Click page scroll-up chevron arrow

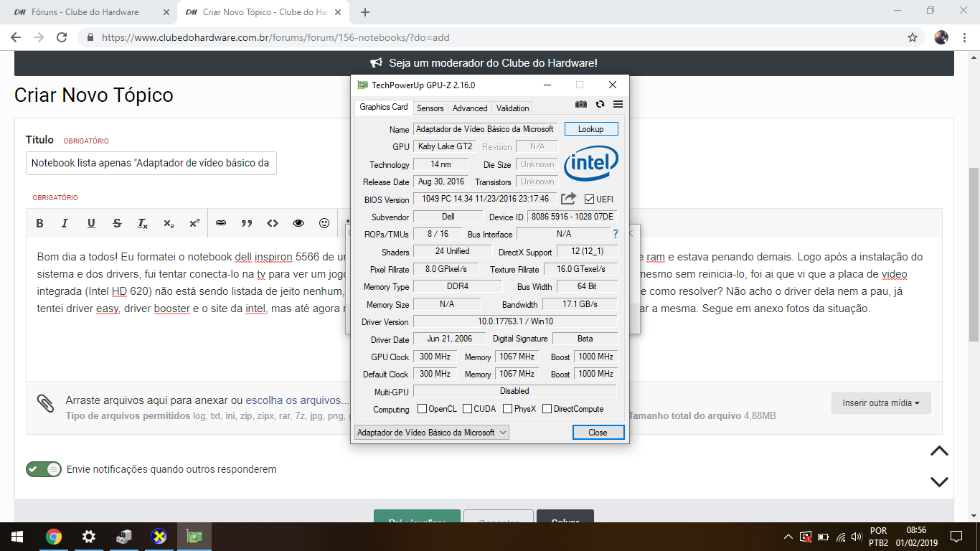(x=939, y=451)
